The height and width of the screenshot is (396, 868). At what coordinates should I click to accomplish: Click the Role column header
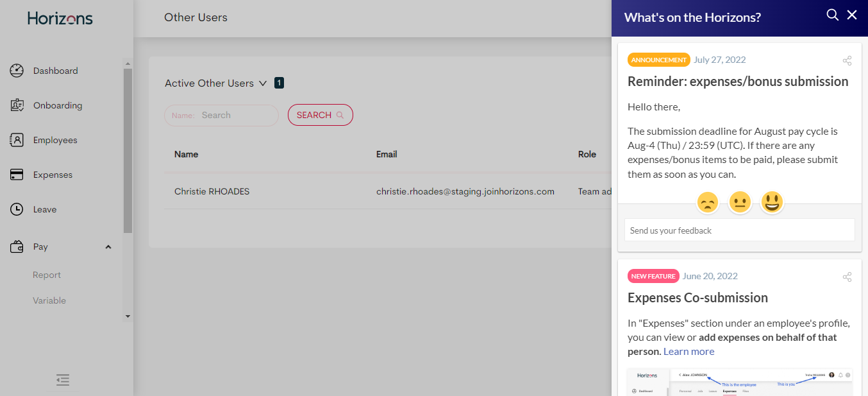587,154
